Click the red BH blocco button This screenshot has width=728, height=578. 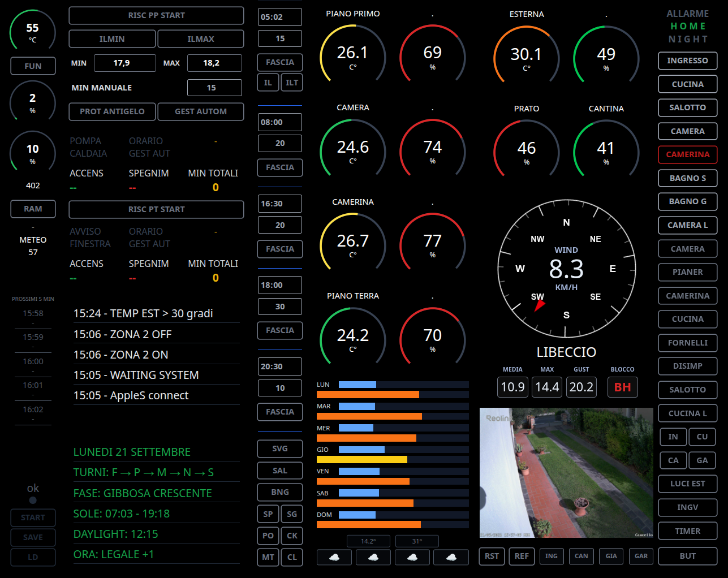click(x=622, y=387)
